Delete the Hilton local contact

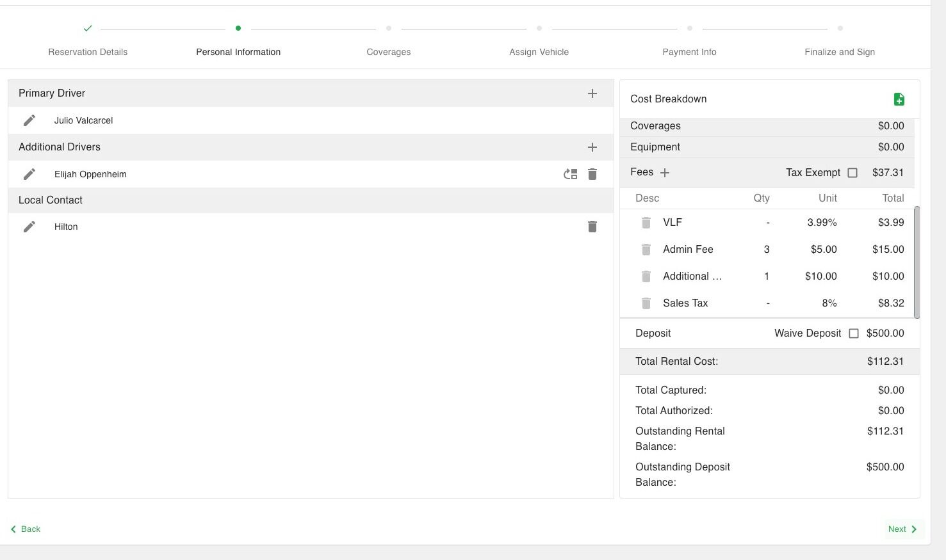(x=592, y=227)
